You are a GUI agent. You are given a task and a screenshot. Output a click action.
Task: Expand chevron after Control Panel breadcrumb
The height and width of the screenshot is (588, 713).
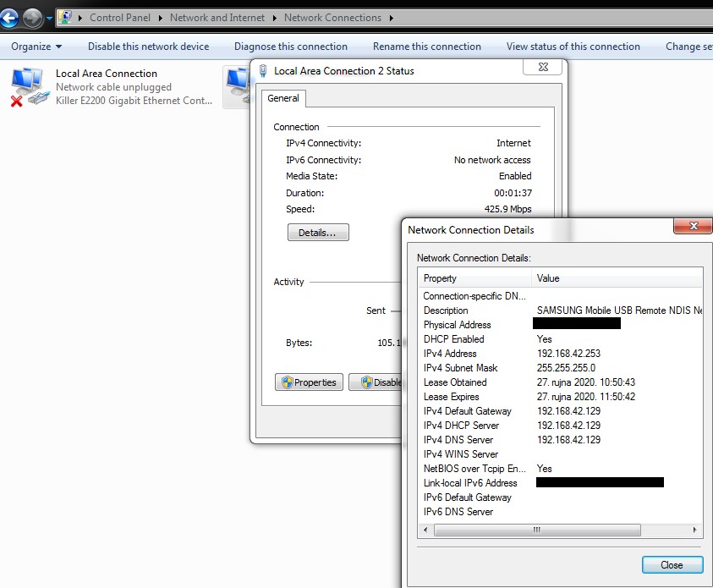(x=161, y=19)
